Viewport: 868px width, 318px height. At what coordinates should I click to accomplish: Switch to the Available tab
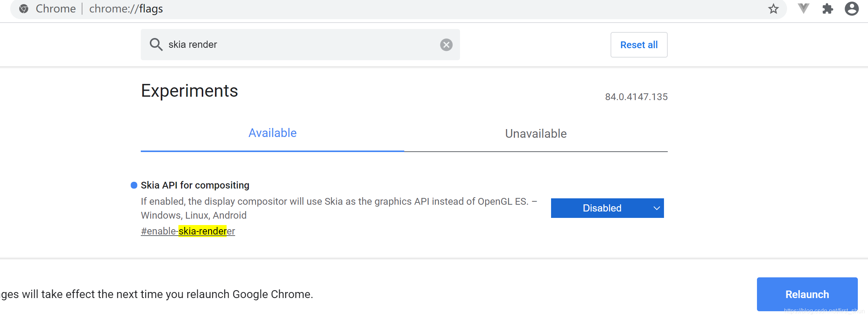[272, 133]
